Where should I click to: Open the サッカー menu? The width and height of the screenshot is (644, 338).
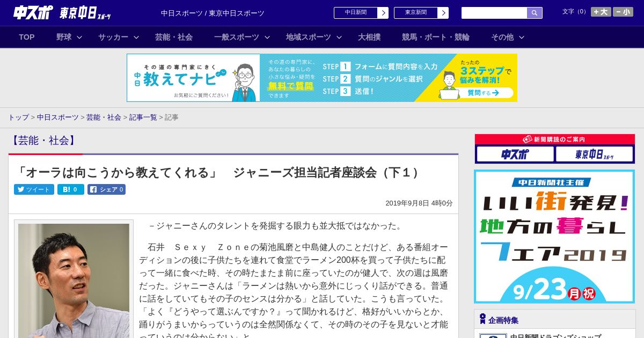113,37
